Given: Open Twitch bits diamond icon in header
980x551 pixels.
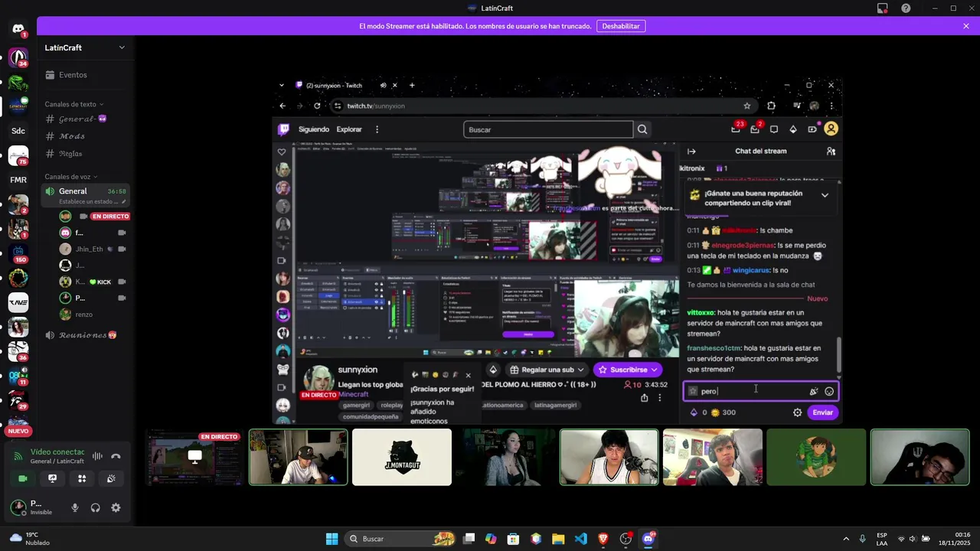Looking at the screenshot, I should (793, 129).
